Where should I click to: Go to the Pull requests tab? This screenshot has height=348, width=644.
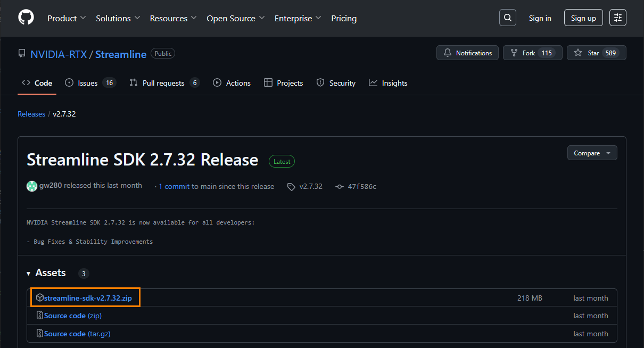click(164, 83)
